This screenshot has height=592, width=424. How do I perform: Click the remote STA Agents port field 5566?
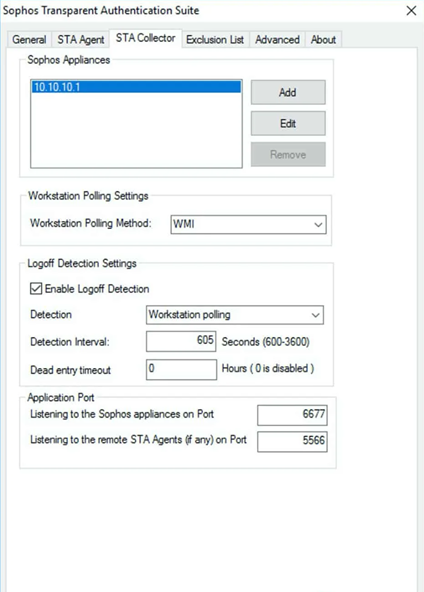[292, 441]
